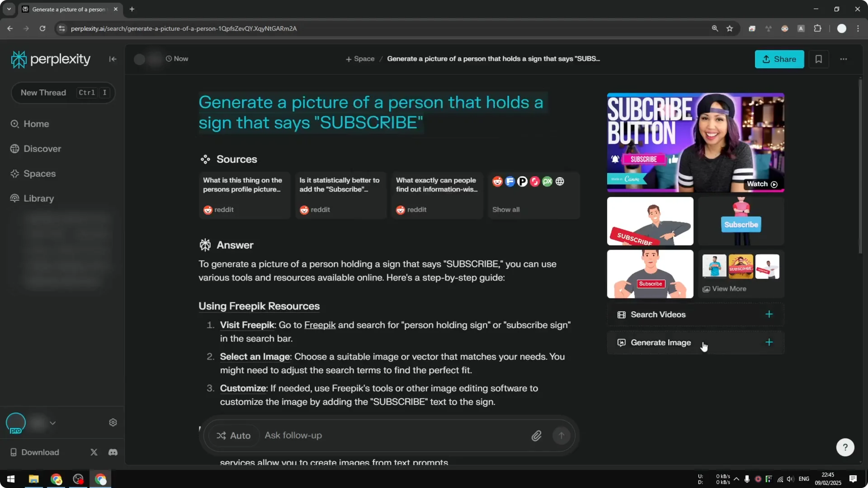Open the Freepik link
868x488 pixels.
[x=320, y=325]
